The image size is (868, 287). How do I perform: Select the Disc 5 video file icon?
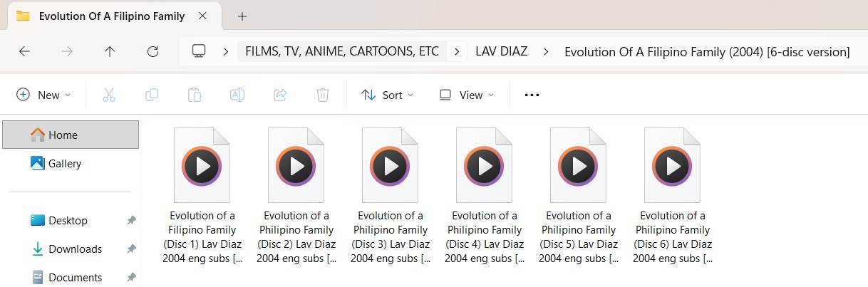point(579,165)
